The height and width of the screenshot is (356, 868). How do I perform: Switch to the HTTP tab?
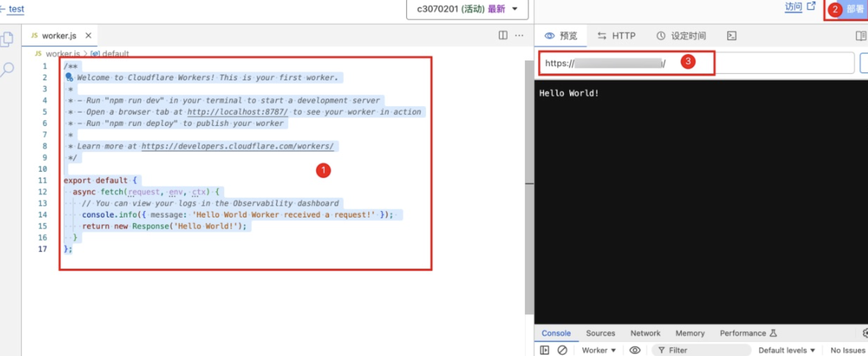point(617,36)
